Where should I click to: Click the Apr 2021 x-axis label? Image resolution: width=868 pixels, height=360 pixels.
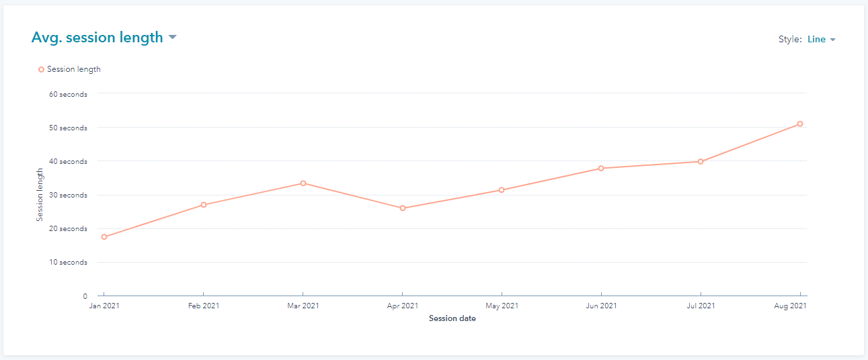[x=403, y=306]
